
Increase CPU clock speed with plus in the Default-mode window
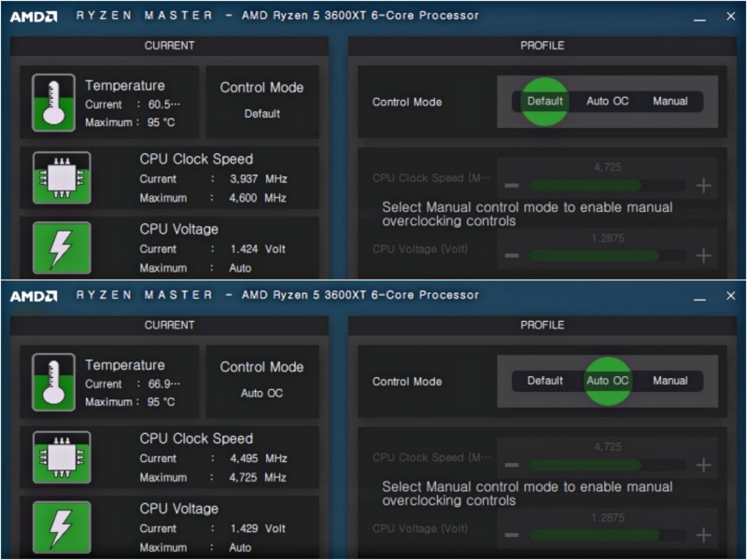[x=704, y=185]
